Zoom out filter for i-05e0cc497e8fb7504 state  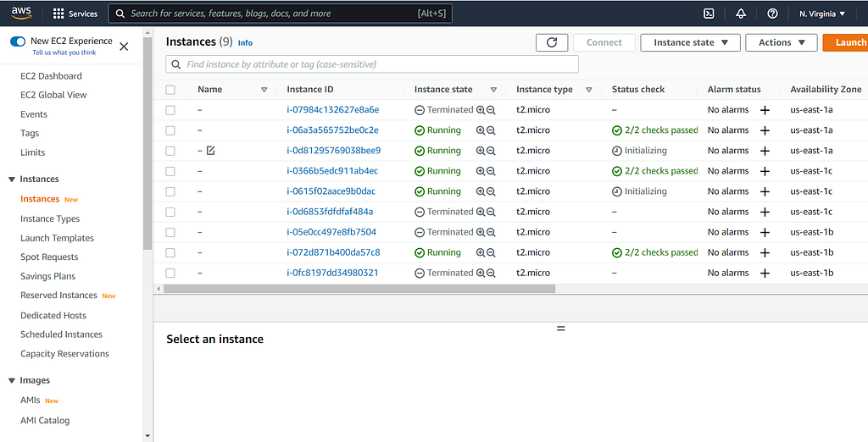tap(491, 232)
